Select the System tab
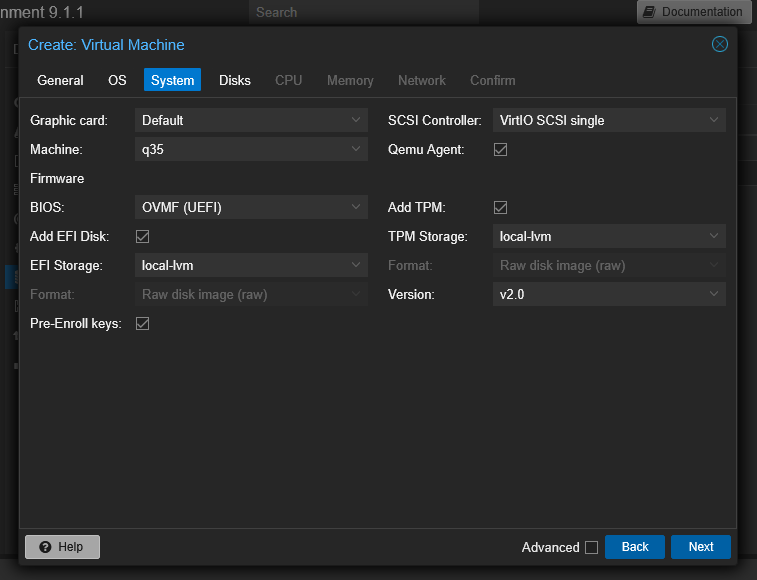The image size is (757, 580). pos(172,80)
